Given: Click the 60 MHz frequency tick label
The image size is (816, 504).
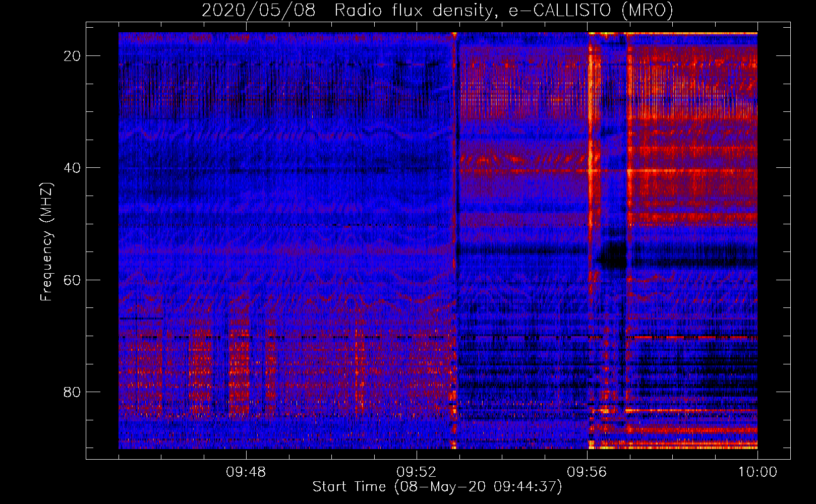Looking at the screenshot, I should 73,280.
